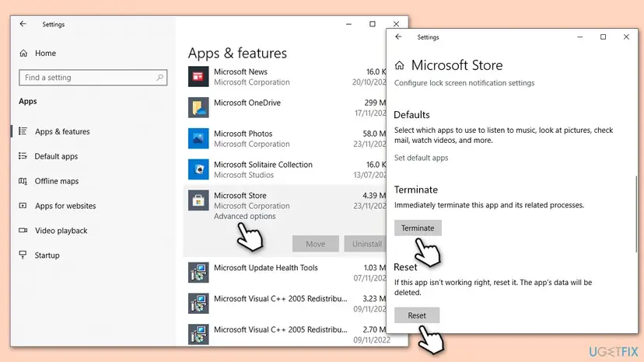Click the search magnifier in Find a setting
Screen dimensions: 644x362
coord(159,77)
